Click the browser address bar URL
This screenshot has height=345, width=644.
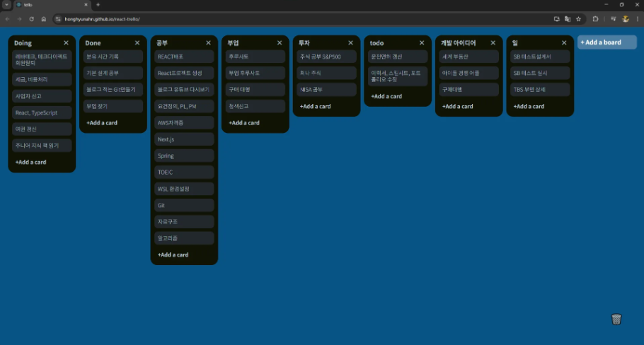pyautogui.click(x=103, y=19)
